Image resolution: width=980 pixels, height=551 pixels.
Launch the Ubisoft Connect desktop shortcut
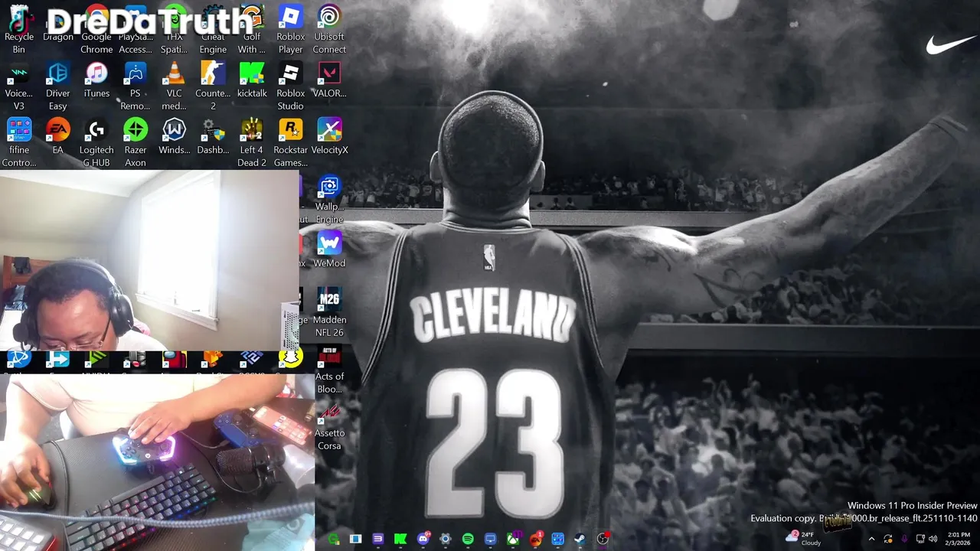pos(329,31)
